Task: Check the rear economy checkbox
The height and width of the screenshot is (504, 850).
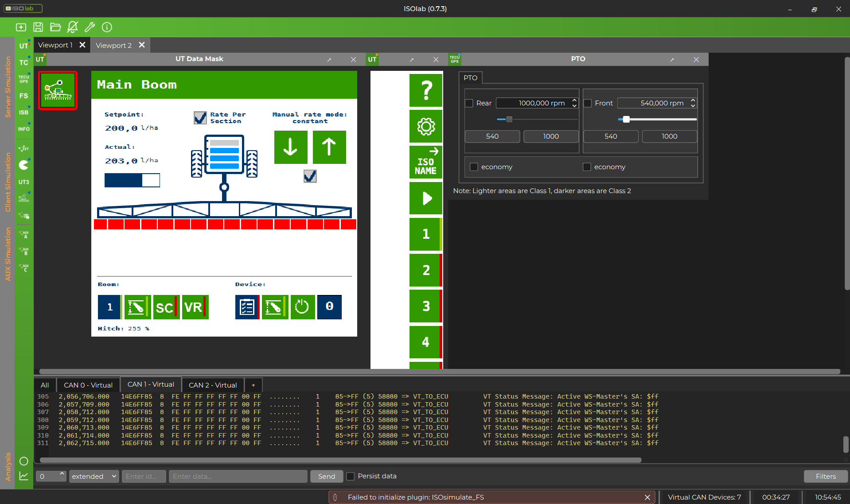Action: 474,167
